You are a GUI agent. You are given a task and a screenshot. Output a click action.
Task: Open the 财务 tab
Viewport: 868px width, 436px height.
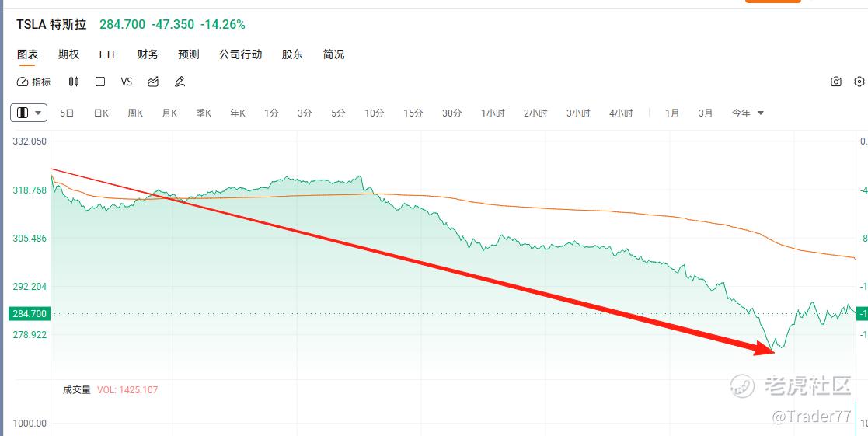click(148, 54)
